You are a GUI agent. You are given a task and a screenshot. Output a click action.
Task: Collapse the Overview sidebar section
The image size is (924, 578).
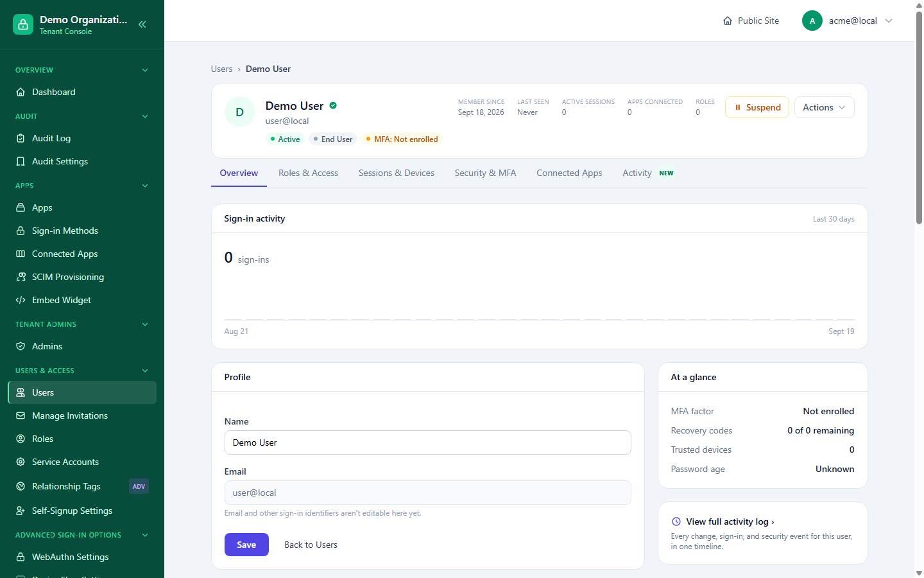coord(145,70)
